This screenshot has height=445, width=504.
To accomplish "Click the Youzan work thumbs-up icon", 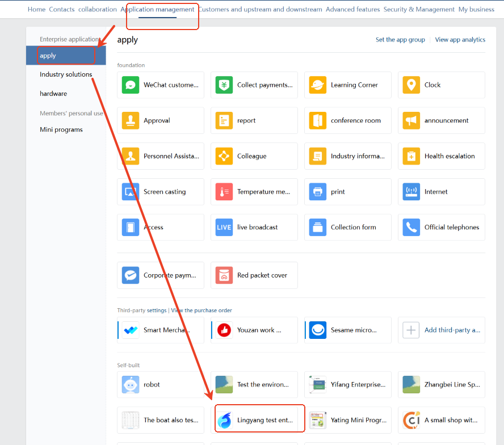I will coord(224,330).
